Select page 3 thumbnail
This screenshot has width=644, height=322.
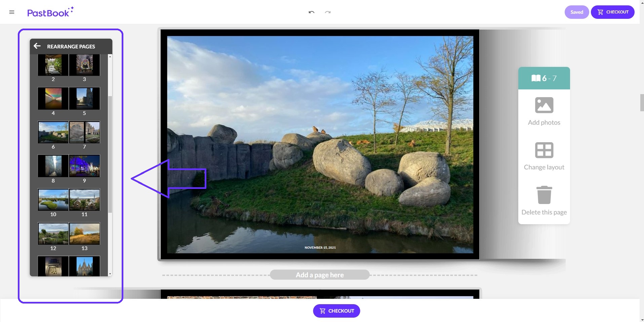pyautogui.click(x=84, y=65)
